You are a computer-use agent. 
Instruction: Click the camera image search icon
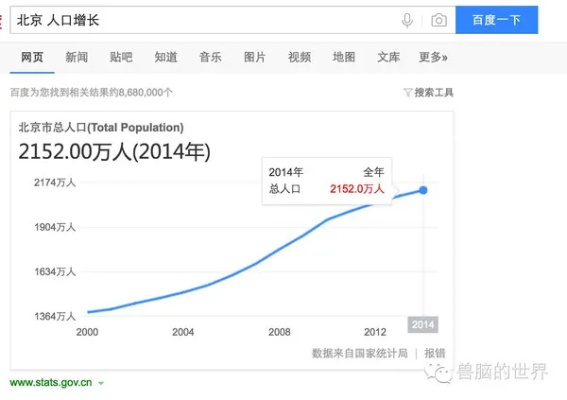439,20
